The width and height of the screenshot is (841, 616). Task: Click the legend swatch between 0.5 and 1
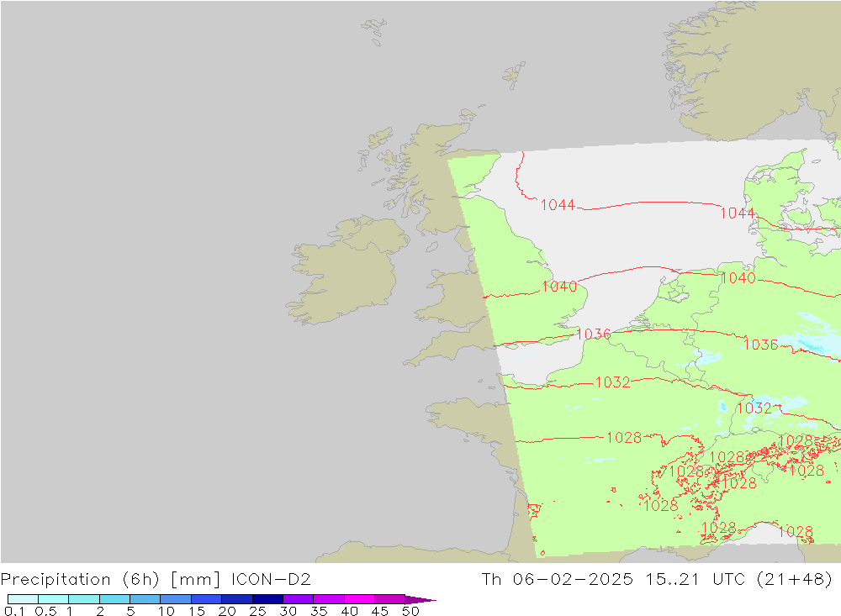pos(53,599)
